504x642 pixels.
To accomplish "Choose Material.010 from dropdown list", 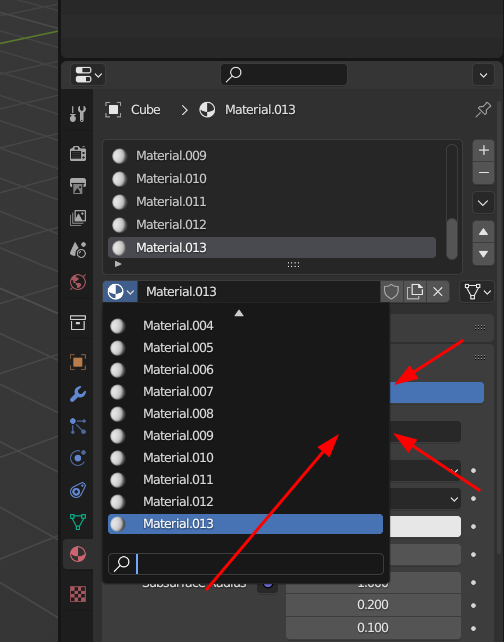I will pyautogui.click(x=246, y=458).
